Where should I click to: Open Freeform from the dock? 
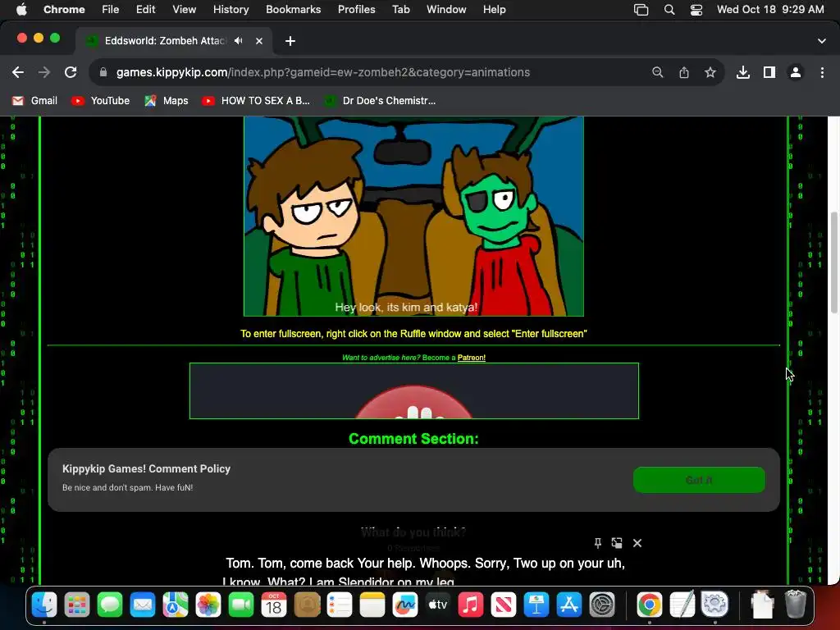405,605
